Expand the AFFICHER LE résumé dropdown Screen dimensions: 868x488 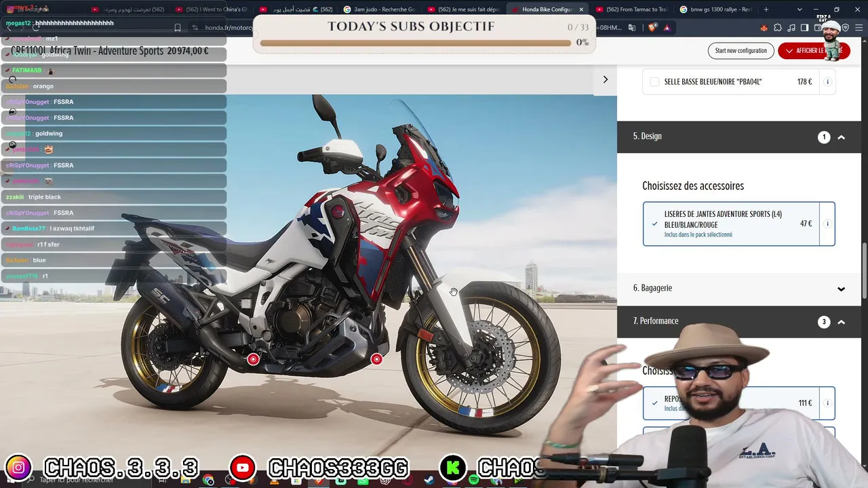(x=814, y=51)
